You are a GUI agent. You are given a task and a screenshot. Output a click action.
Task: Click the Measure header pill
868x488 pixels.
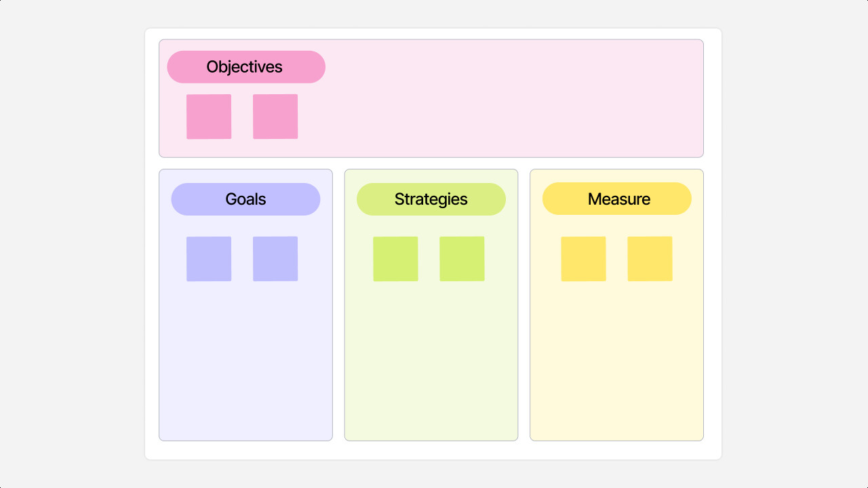coord(617,199)
